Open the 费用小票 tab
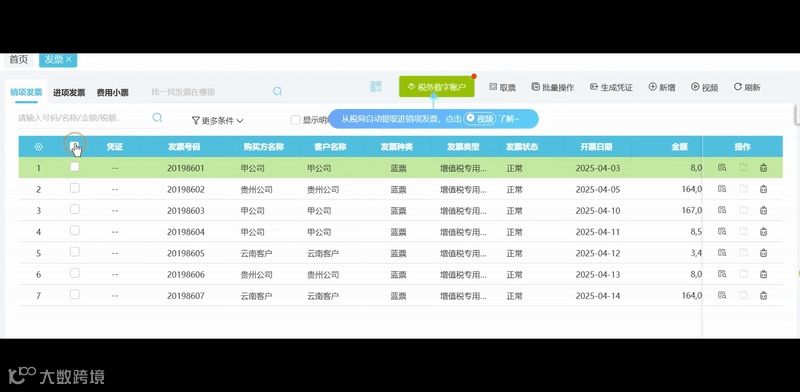The image size is (800, 392). (113, 93)
